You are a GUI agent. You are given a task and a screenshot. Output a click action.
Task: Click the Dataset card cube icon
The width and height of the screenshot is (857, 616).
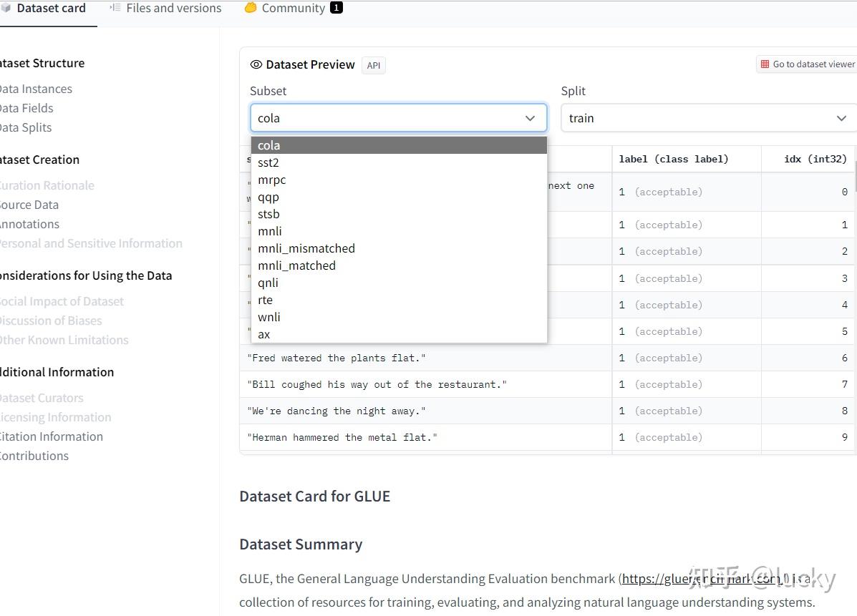(x=6, y=8)
